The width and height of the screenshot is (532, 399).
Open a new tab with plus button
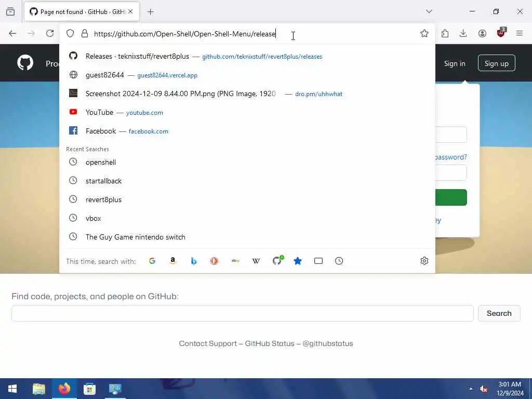tap(150, 12)
